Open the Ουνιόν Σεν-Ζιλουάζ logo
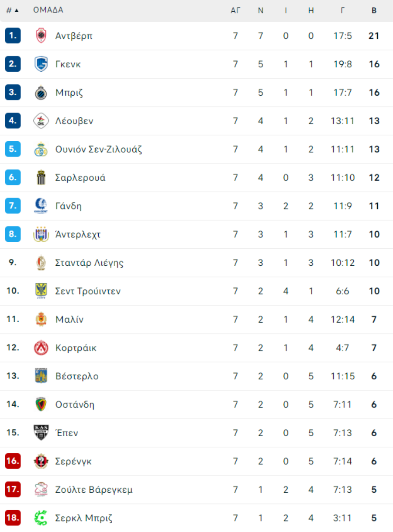 click(41, 150)
